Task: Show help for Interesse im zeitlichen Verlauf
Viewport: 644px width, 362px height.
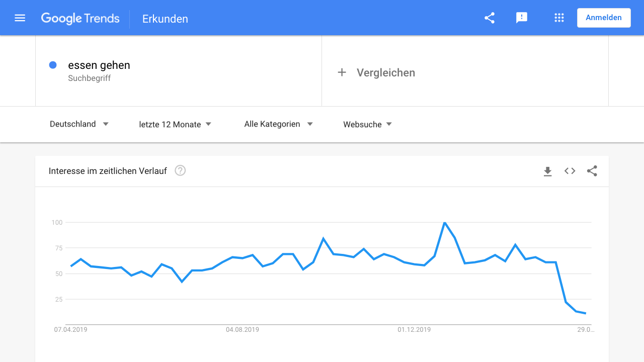Action: [x=180, y=170]
